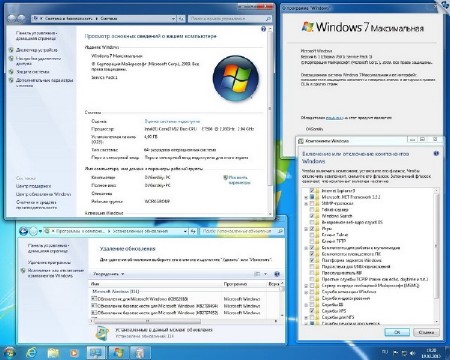Click refresh button in Installed Updates address bar
The height and width of the screenshot is (360, 450).
(x=193, y=231)
